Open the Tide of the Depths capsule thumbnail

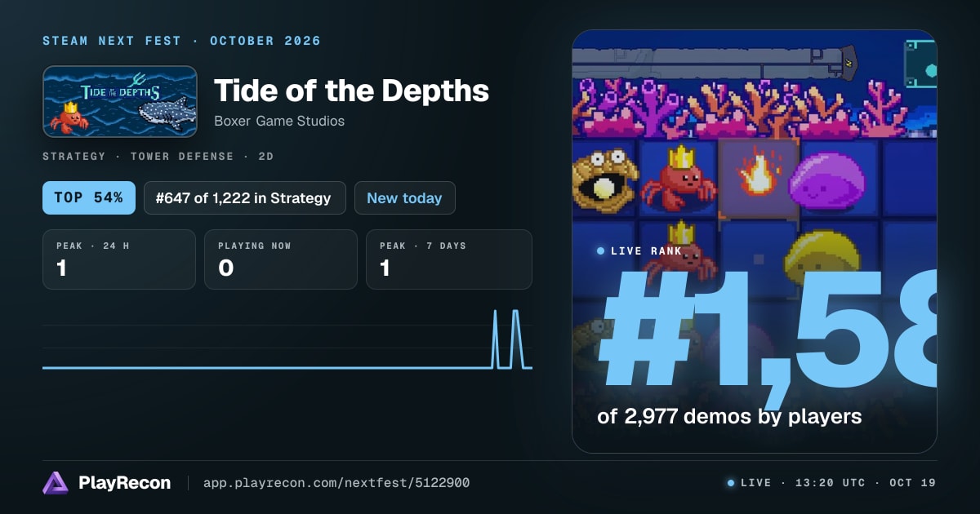120,102
